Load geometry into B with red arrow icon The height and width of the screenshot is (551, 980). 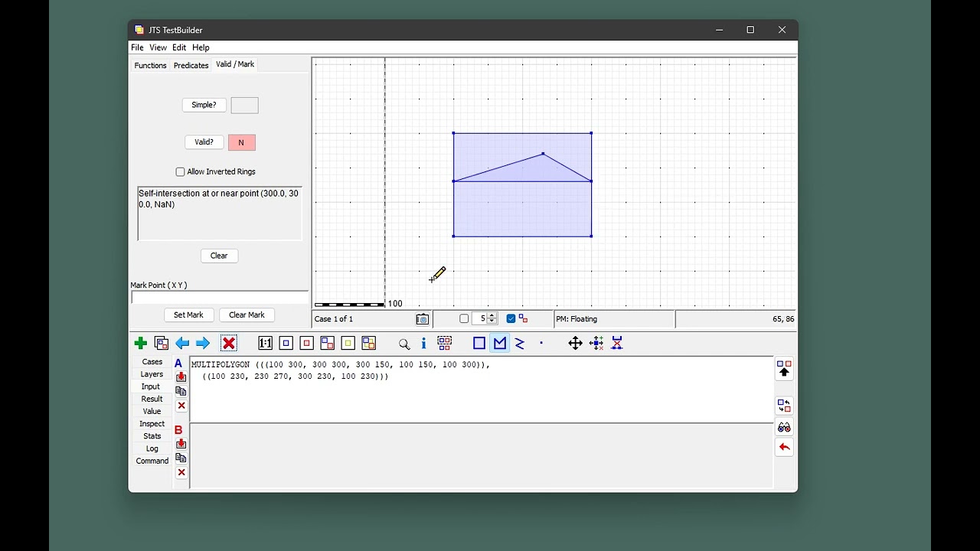181,444
